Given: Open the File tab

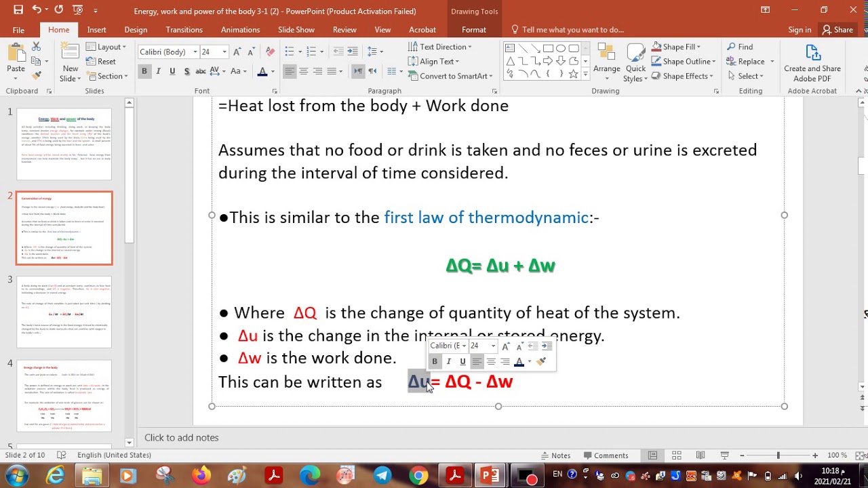Looking at the screenshot, I should (x=18, y=30).
